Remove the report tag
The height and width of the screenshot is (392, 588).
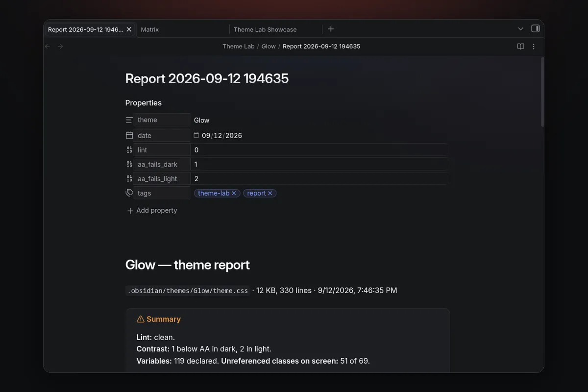coord(270,194)
